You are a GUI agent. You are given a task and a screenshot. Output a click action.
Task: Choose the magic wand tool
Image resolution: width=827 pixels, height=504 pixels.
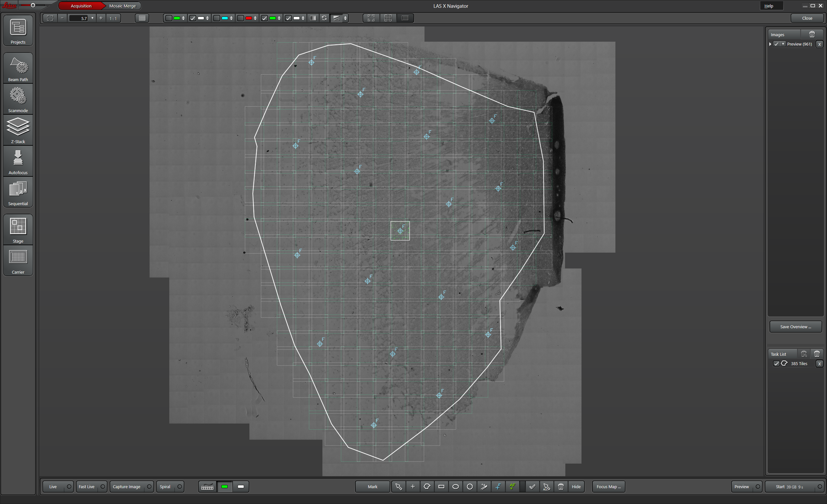[484, 487]
